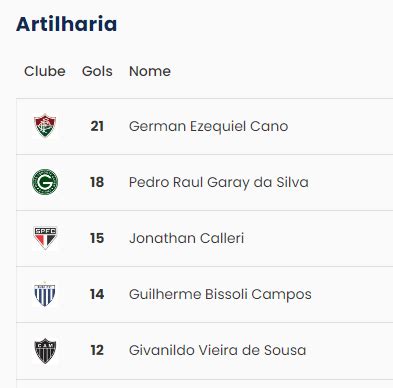Screen dimensions: 393x388
Task: Open player Pedro Raul Garay da Silva
Action: pos(219,182)
